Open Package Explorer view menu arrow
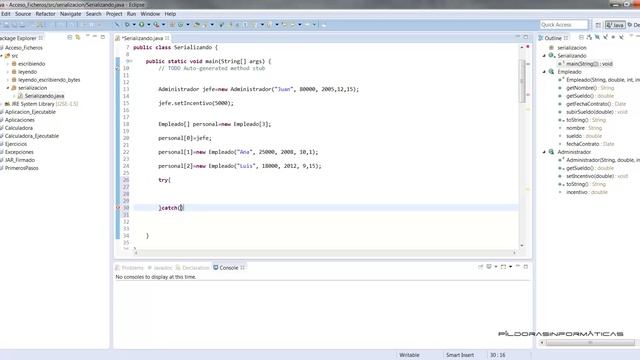640x360 pixels. (87, 36)
